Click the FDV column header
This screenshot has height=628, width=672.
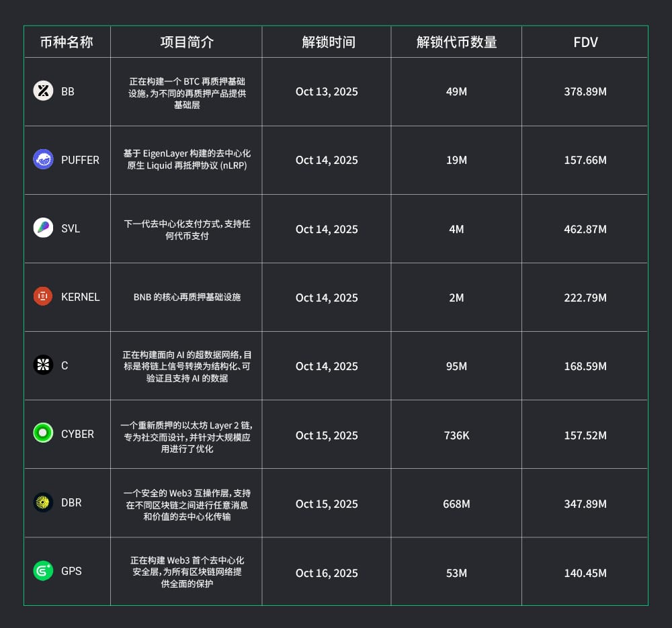[x=585, y=42]
